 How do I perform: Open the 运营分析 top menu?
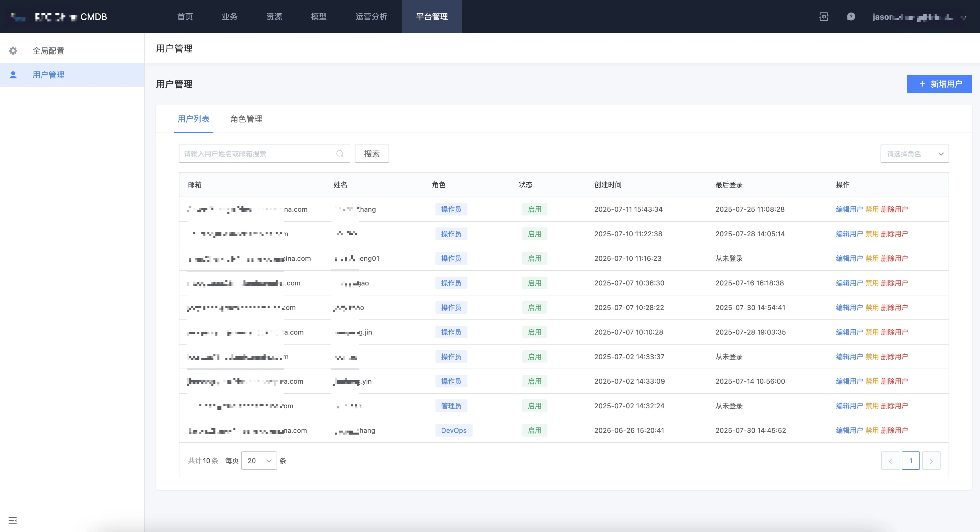(x=371, y=17)
